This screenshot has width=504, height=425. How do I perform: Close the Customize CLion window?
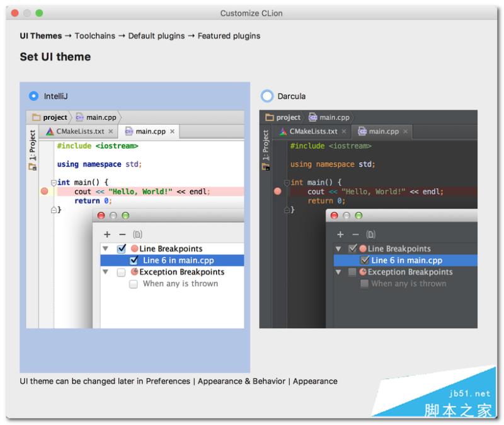tap(14, 13)
